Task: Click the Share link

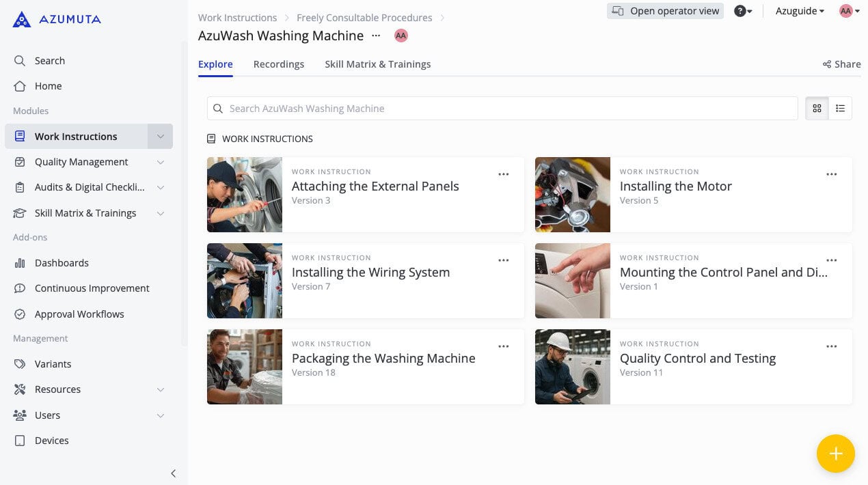Action: point(841,64)
